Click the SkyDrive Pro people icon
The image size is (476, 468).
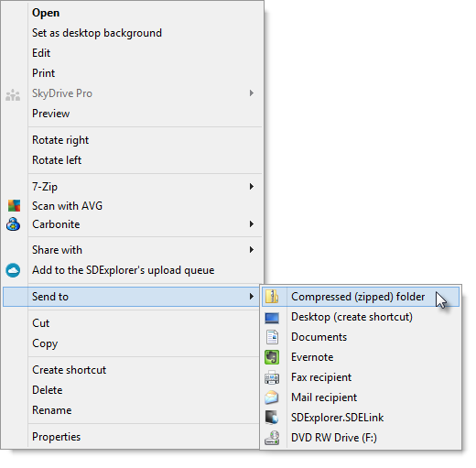[13, 95]
